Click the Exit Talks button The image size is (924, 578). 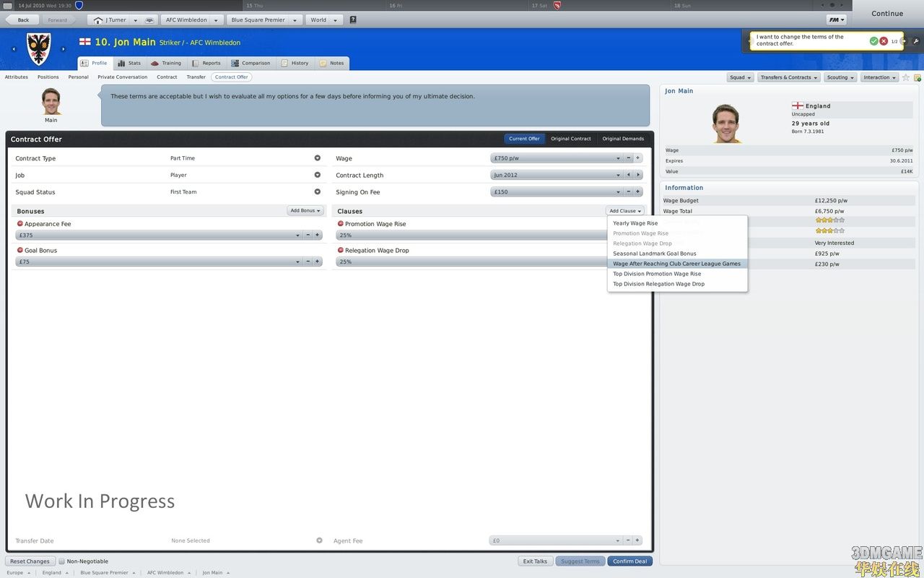coord(535,561)
